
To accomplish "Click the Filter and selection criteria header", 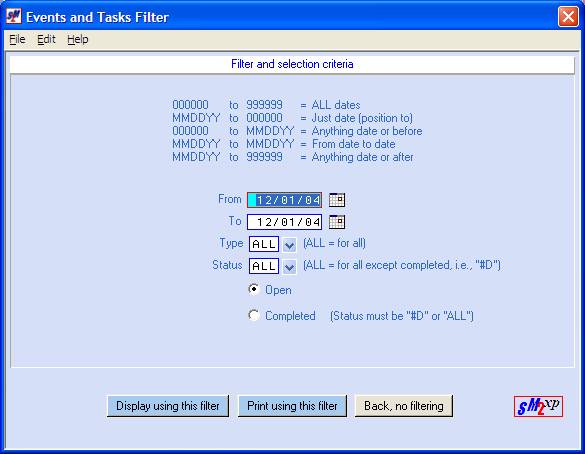I will pyautogui.click(x=292, y=64).
